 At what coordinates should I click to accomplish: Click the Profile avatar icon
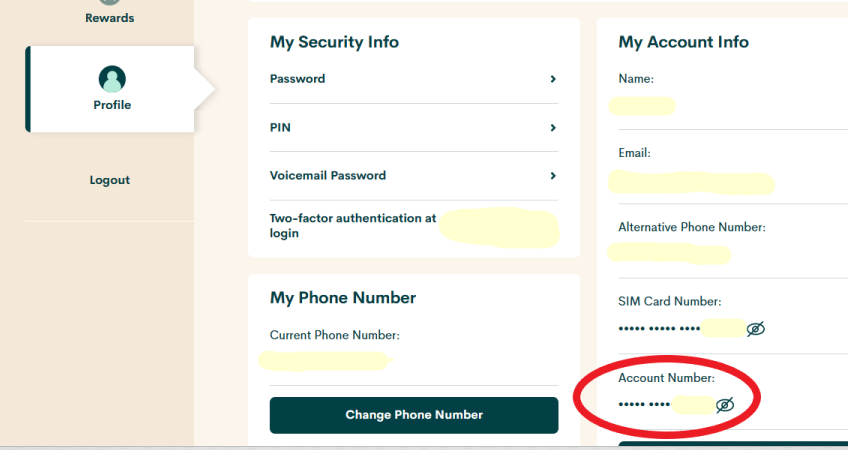click(x=112, y=79)
